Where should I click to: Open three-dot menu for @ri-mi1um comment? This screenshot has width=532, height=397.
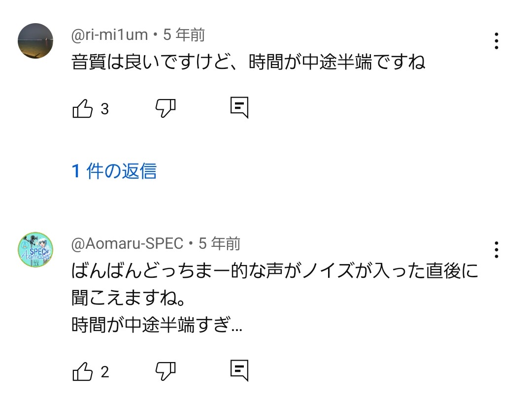[x=497, y=41]
